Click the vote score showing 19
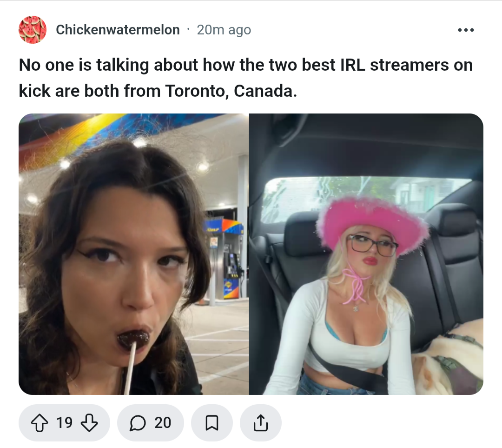This screenshot has height=448, width=502. [x=64, y=423]
